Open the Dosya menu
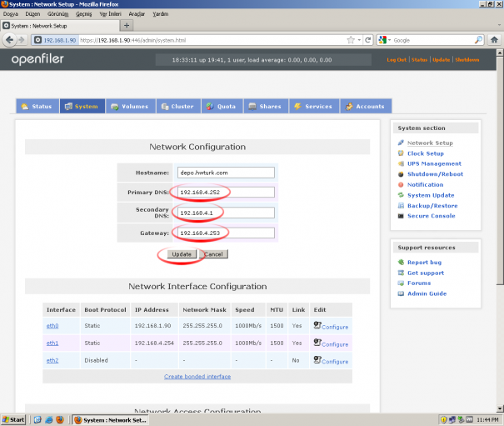This screenshot has height=426, width=504. click(x=11, y=14)
